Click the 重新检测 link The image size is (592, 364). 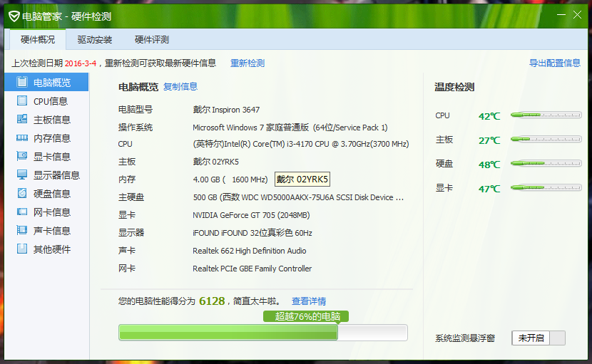click(247, 63)
